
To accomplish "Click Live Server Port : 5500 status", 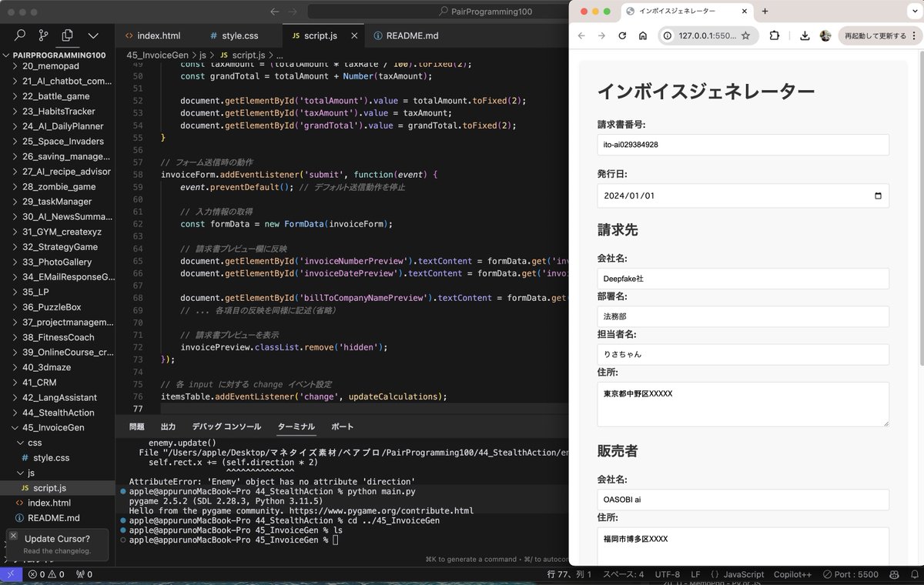I will (x=851, y=574).
